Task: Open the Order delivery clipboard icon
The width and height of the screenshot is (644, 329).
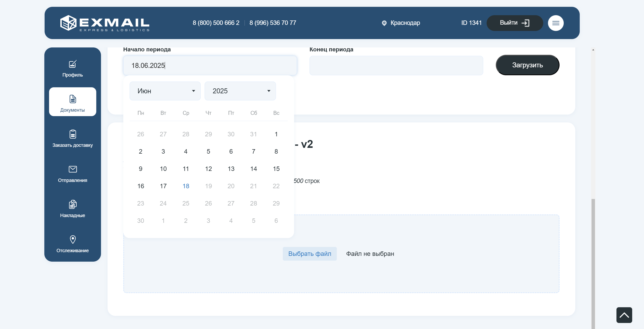Action: 73,134
